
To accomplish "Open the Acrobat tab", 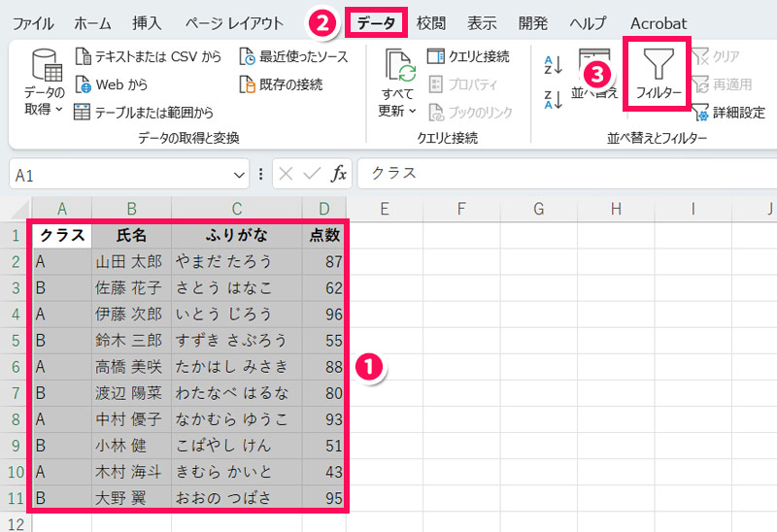I will click(659, 23).
